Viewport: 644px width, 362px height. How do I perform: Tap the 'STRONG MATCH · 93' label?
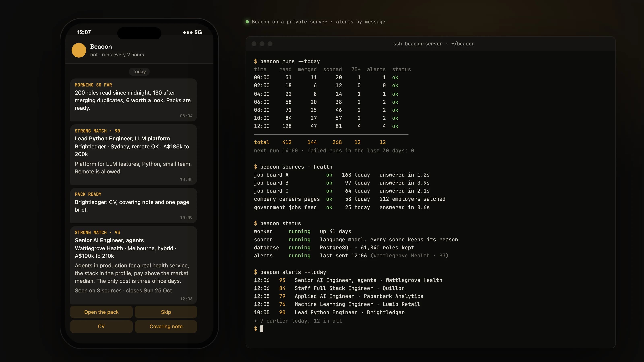97,233
